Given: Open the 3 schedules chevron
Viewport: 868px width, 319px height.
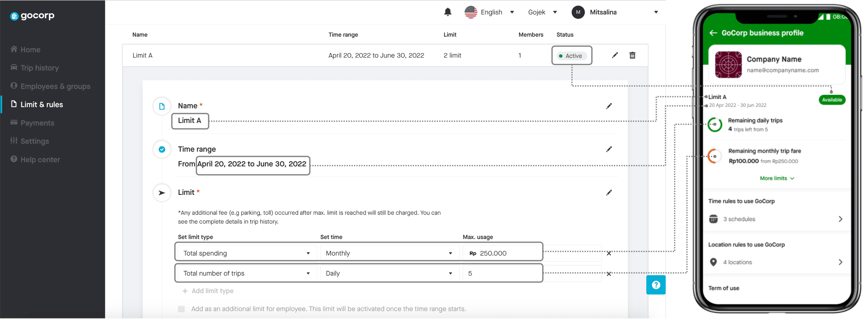Looking at the screenshot, I should pyautogui.click(x=840, y=219).
